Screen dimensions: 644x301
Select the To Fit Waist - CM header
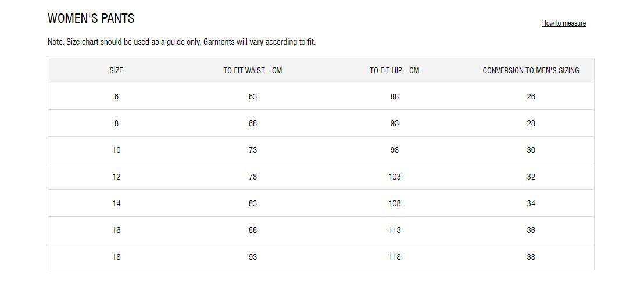tap(252, 70)
